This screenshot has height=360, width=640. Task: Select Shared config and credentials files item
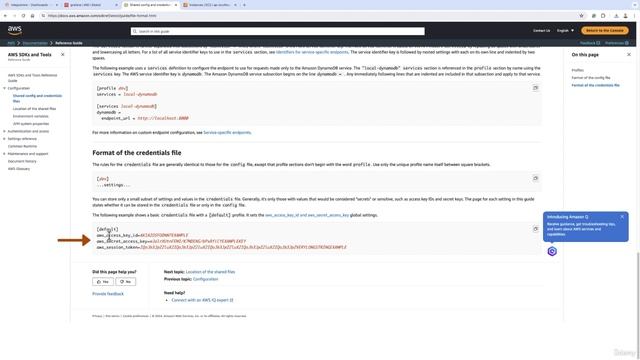[37, 98]
